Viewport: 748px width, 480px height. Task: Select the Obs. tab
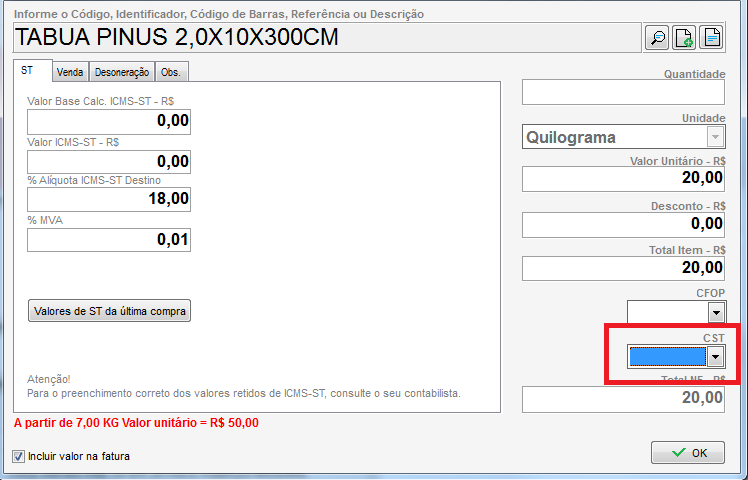[x=172, y=72]
